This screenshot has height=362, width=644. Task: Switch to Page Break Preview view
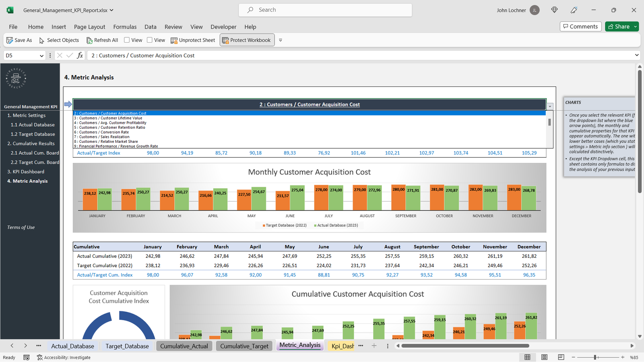click(x=561, y=357)
